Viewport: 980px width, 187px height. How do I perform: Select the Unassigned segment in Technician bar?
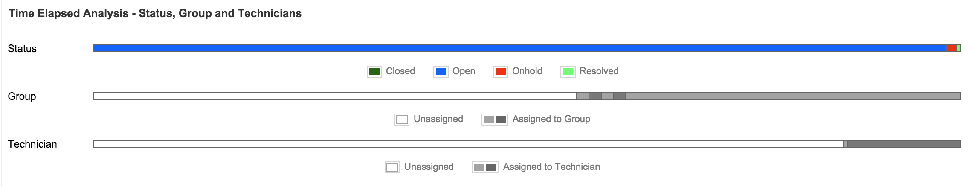[468, 144]
